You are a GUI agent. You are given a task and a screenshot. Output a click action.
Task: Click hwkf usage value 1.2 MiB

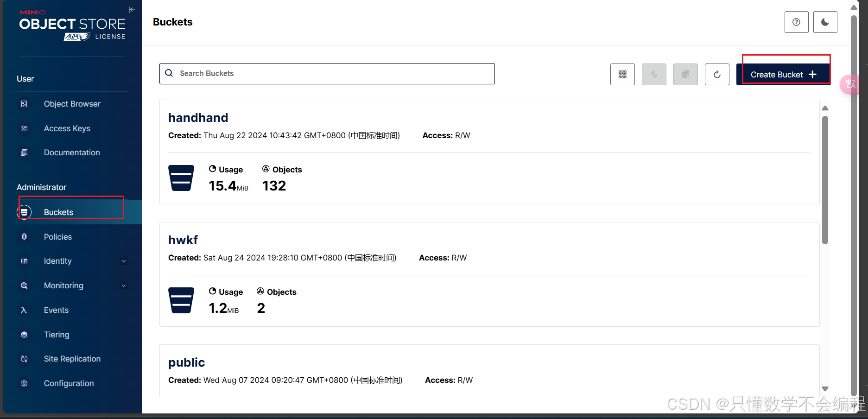pos(224,308)
